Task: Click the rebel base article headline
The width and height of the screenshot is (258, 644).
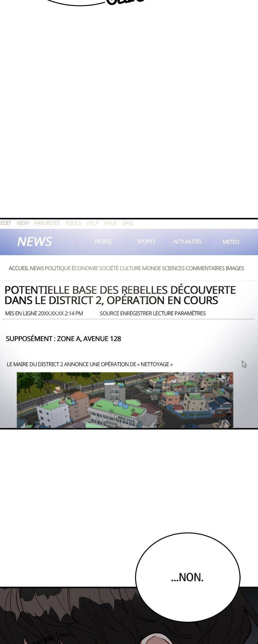Action: click(120, 295)
